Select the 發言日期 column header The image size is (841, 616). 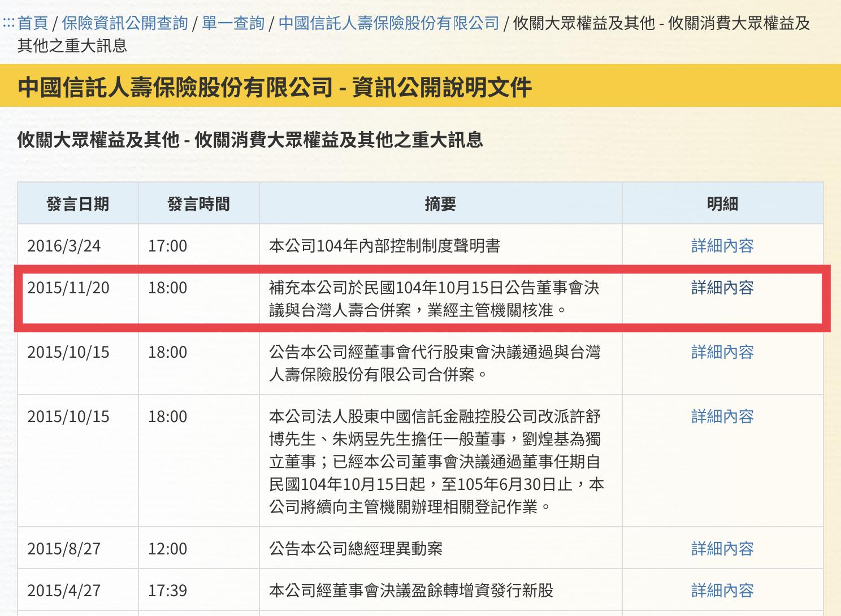click(78, 204)
